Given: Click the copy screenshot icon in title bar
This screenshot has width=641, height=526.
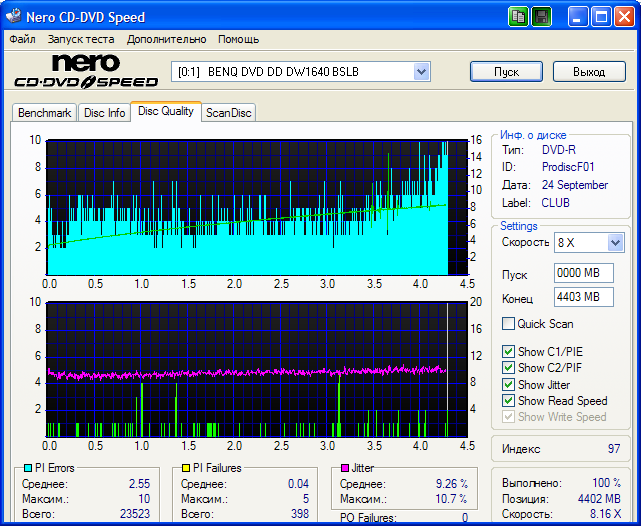Looking at the screenshot, I should click(x=518, y=17).
